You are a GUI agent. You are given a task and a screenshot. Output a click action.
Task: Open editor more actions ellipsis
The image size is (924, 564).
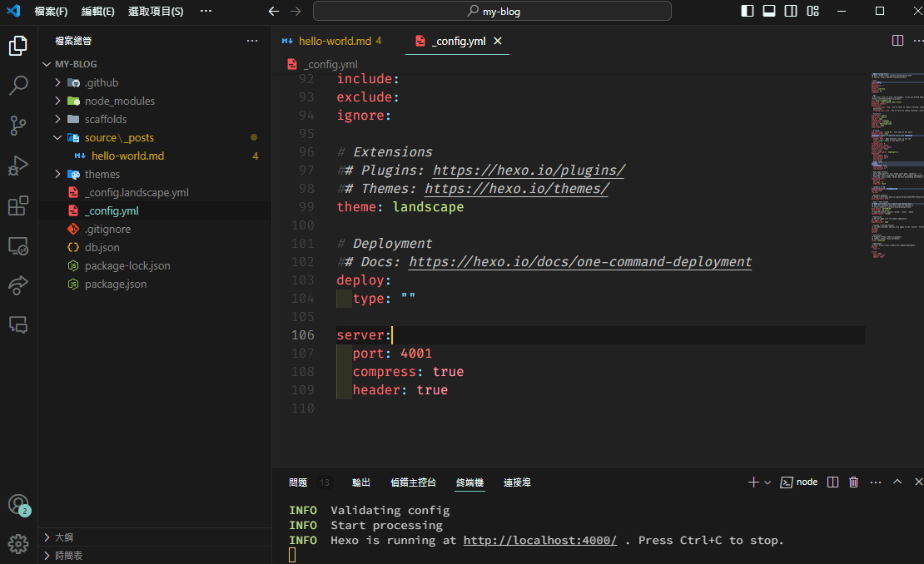coord(918,41)
